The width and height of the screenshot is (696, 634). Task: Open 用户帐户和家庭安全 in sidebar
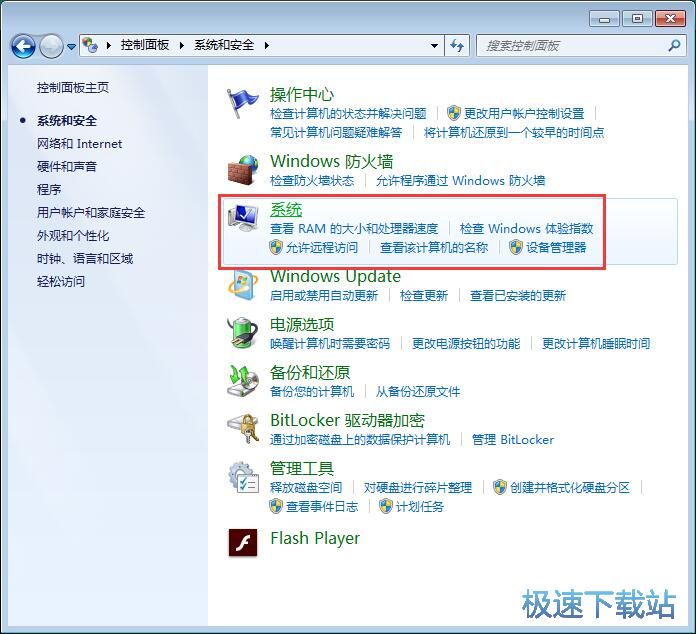[91, 213]
